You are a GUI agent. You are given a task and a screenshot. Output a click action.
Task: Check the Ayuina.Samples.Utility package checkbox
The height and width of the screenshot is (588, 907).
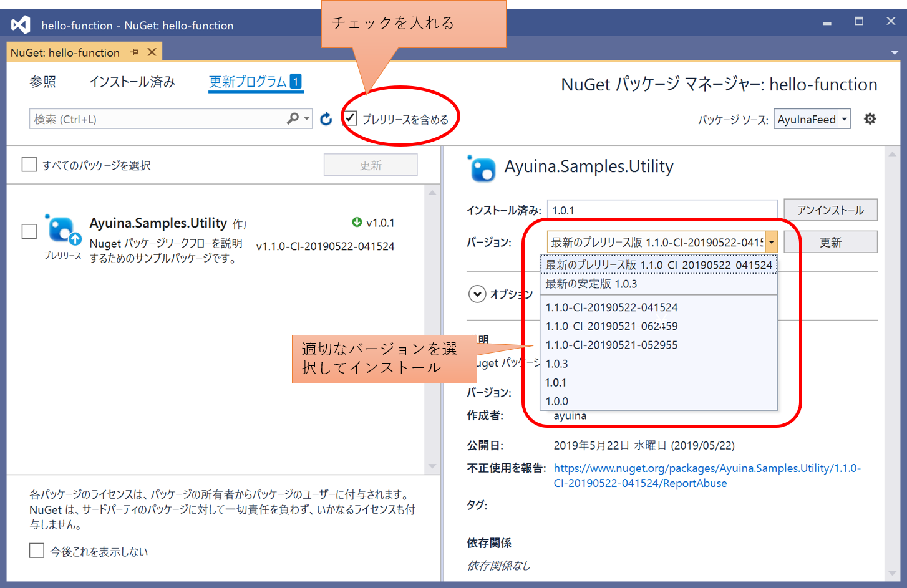pos(29,231)
